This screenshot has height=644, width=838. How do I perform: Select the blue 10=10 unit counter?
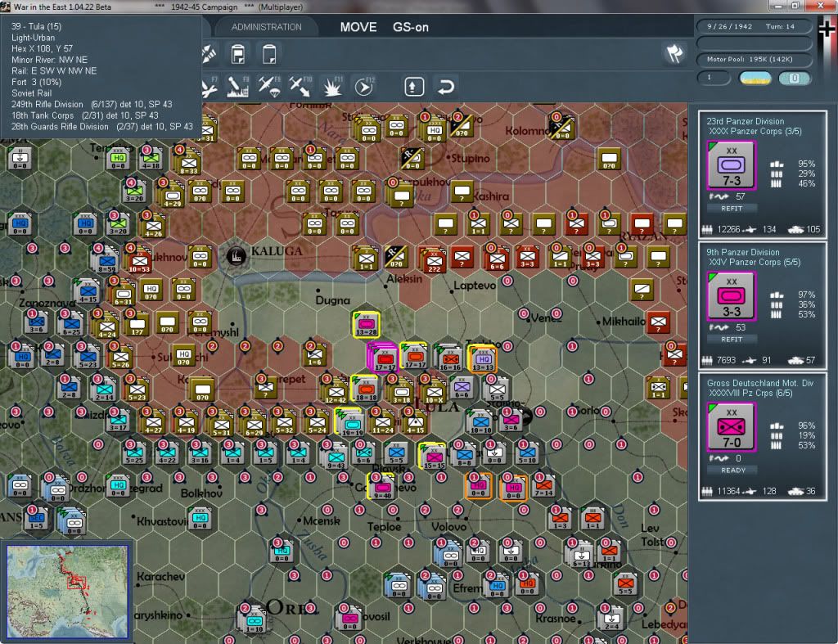pos(480,422)
